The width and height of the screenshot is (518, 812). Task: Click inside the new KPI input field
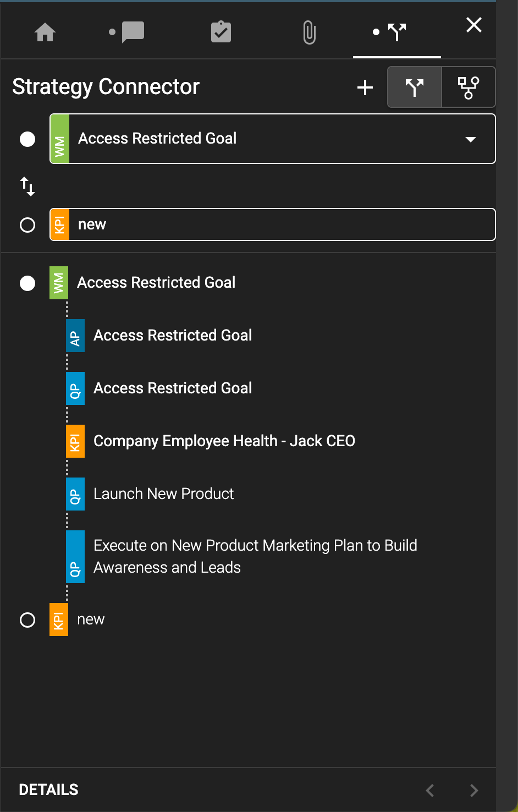tap(220, 224)
